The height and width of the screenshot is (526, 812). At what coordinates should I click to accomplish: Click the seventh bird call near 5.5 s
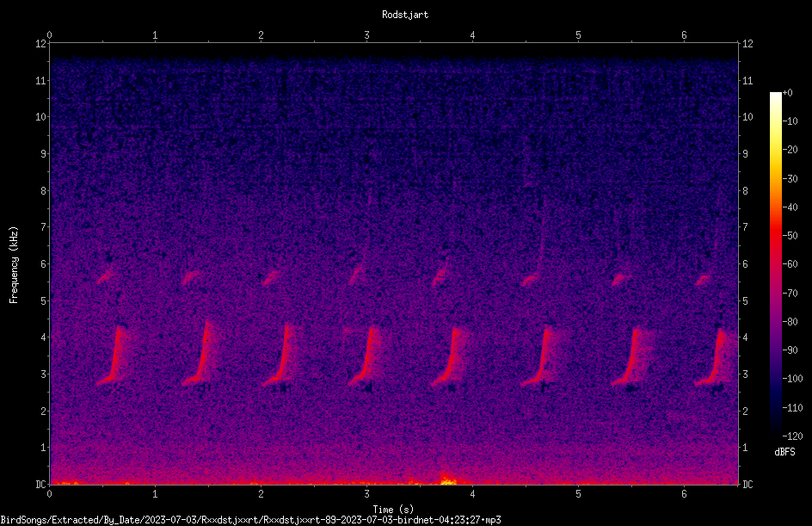point(630,356)
